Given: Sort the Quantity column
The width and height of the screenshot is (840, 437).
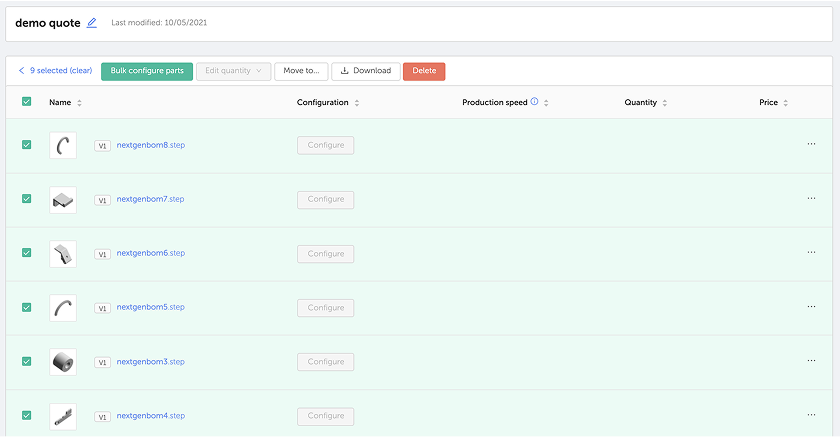Looking at the screenshot, I should coord(665,103).
